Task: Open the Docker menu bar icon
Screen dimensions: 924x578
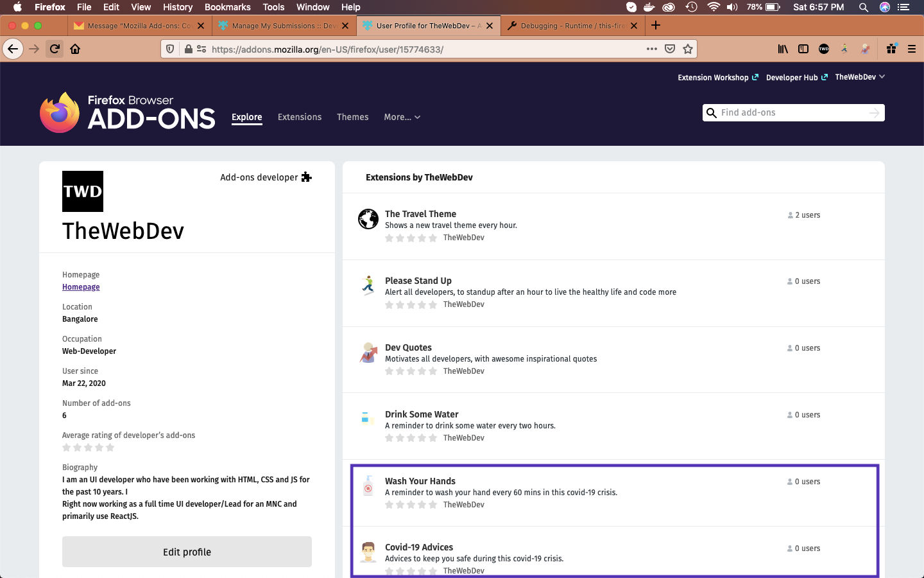Action: (649, 7)
